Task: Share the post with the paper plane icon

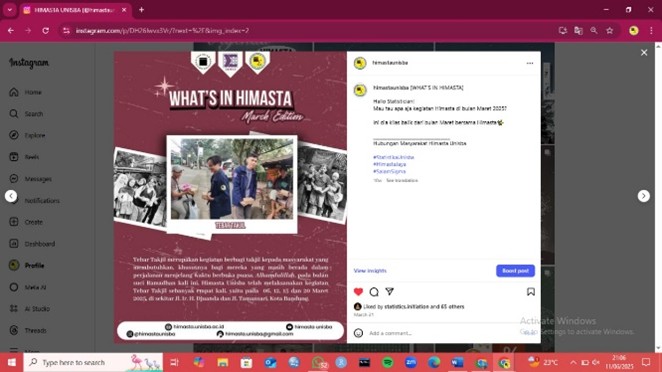Action: click(x=389, y=292)
